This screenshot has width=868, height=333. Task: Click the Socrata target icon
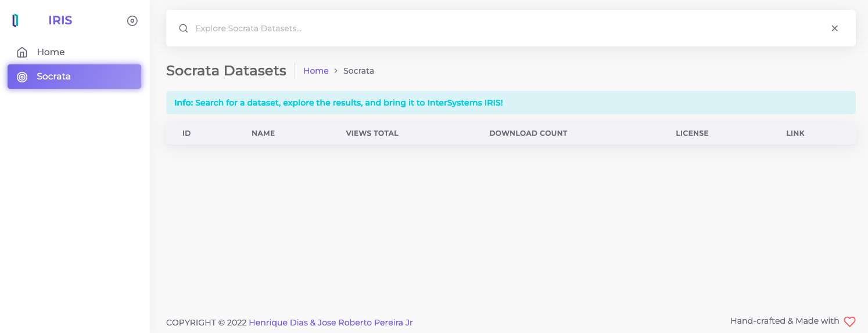[22, 77]
